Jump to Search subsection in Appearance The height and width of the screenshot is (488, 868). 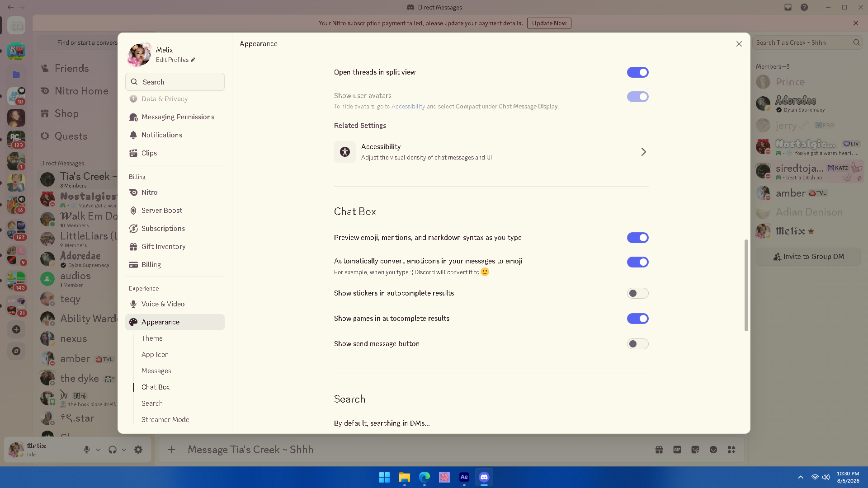(152, 404)
